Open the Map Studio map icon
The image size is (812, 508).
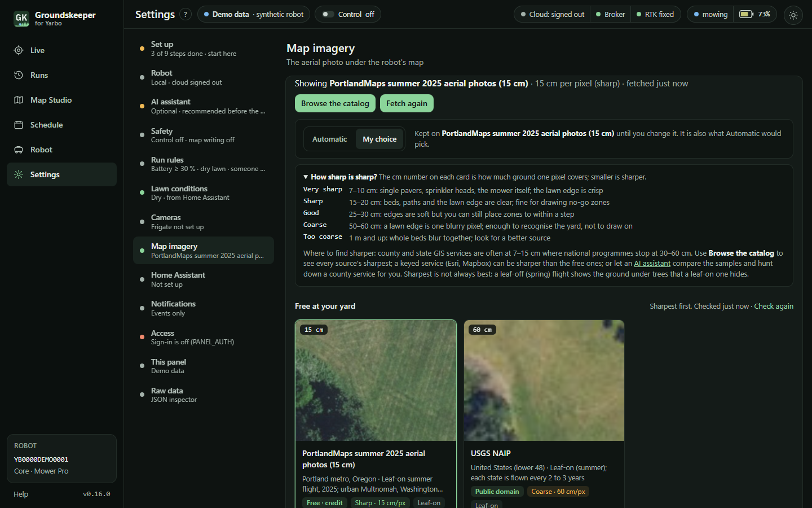pyautogui.click(x=19, y=100)
